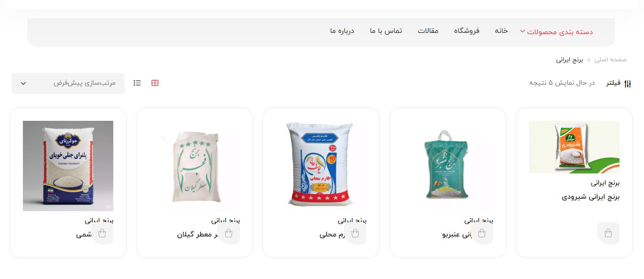Click cart icon on هاشمی rice card

102,233
